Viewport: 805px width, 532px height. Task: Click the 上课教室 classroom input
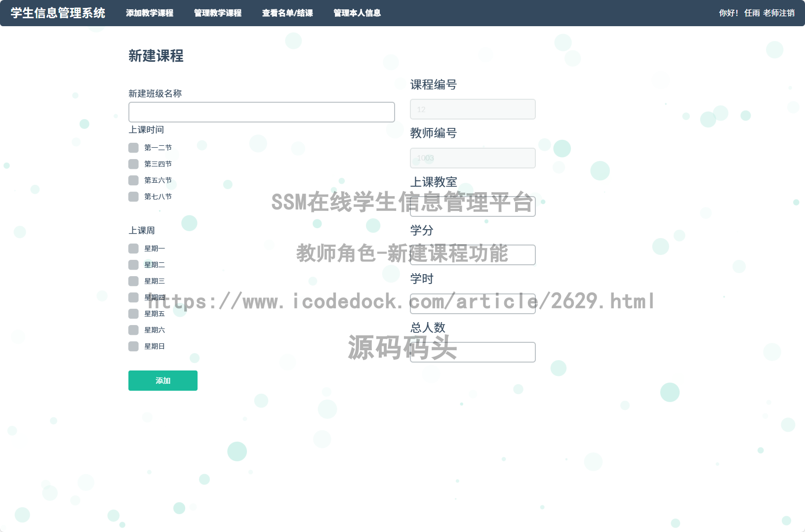coord(472,205)
